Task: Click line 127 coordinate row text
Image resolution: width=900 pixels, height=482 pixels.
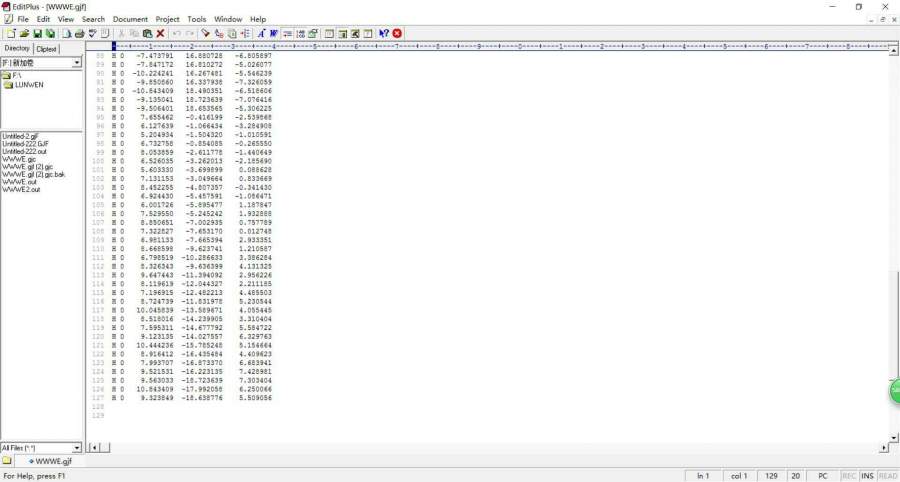Action: click(192, 398)
